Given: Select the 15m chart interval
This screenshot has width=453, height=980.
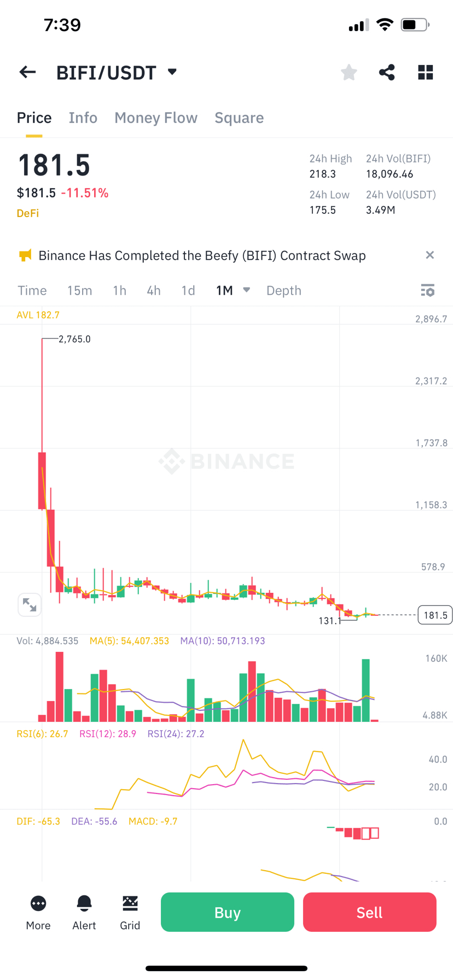Looking at the screenshot, I should pyautogui.click(x=80, y=290).
